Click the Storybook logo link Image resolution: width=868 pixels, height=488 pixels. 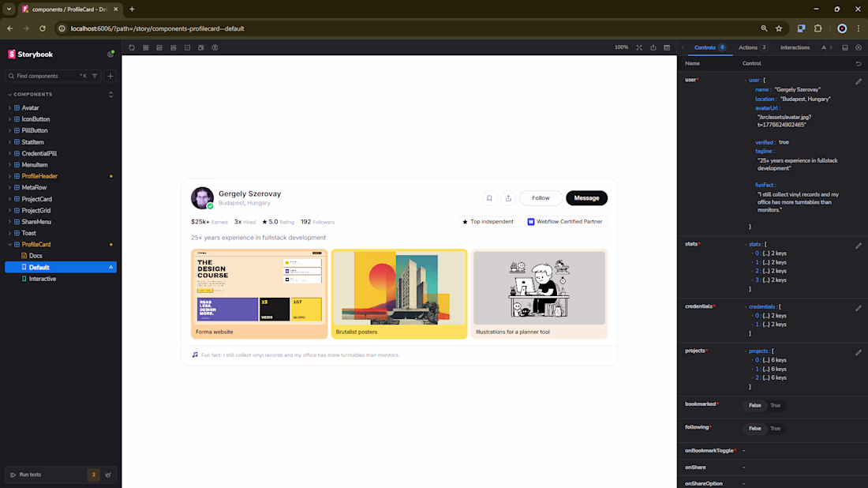tap(31, 54)
